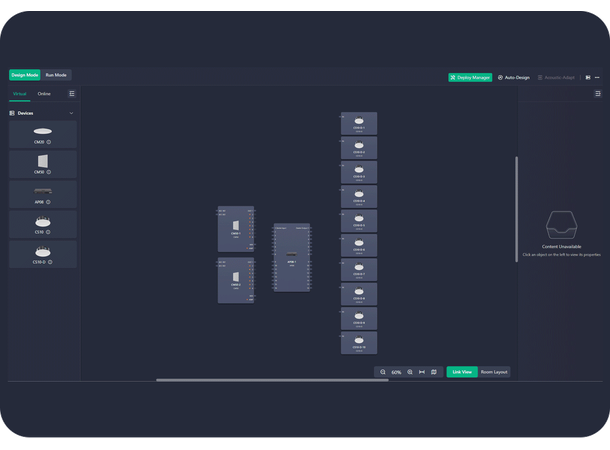The height and width of the screenshot is (450, 610).
Task: Click the zoom in magnifier icon
Action: 410,372
